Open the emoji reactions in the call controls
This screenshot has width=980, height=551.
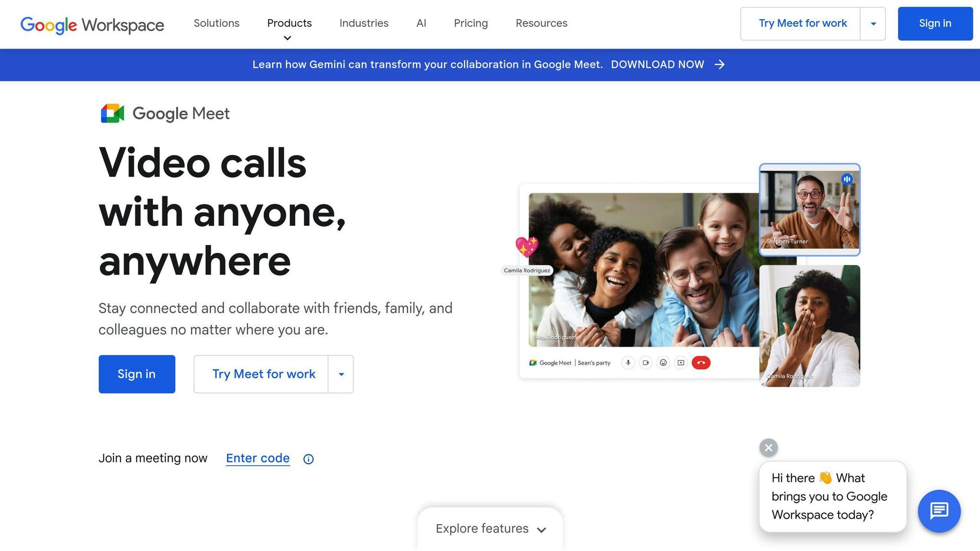pos(663,363)
